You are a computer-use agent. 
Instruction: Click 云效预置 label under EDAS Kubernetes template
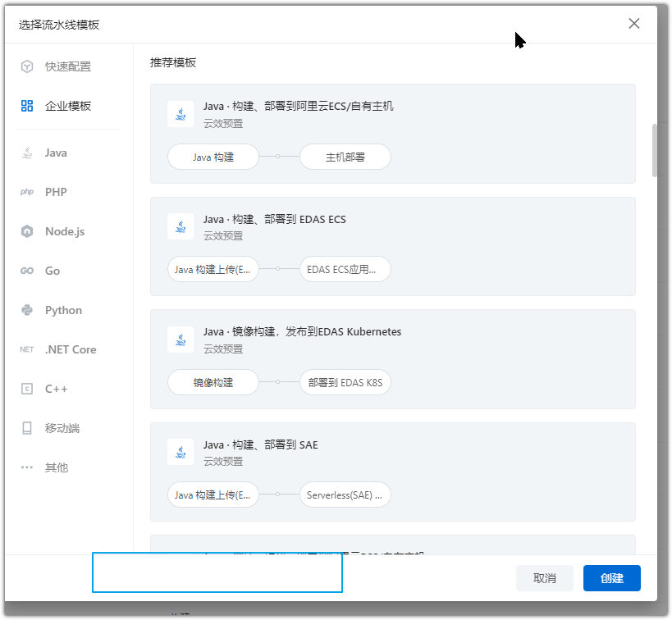(223, 349)
